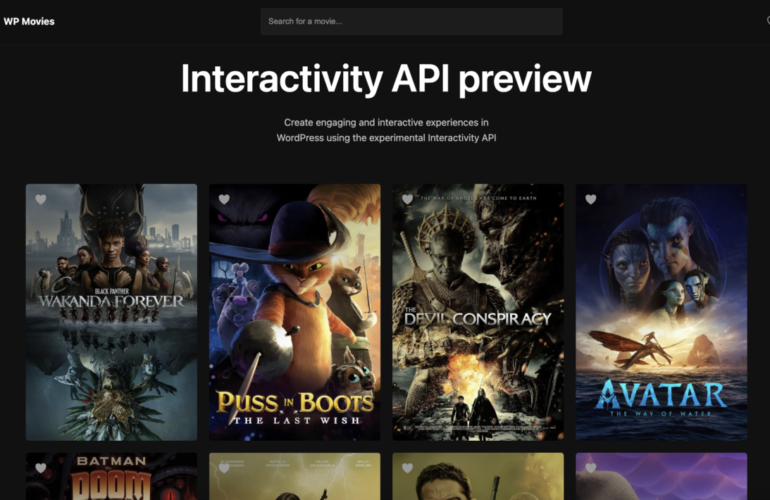The width and height of the screenshot is (770, 500).
Task: Open the WP Movies home link
Action: coord(29,21)
